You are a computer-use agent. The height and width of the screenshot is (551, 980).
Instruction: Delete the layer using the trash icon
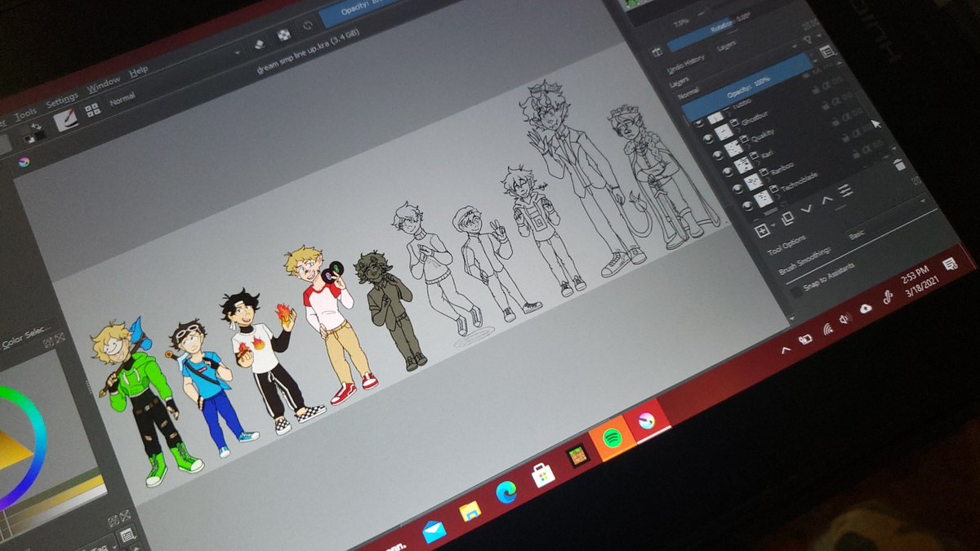click(898, 165)
